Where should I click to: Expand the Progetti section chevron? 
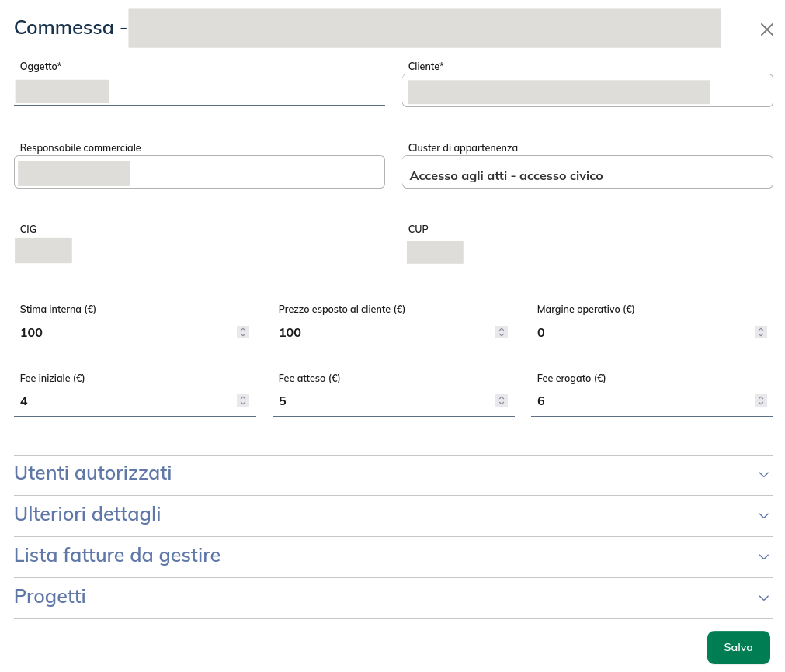tap(763, 598)
